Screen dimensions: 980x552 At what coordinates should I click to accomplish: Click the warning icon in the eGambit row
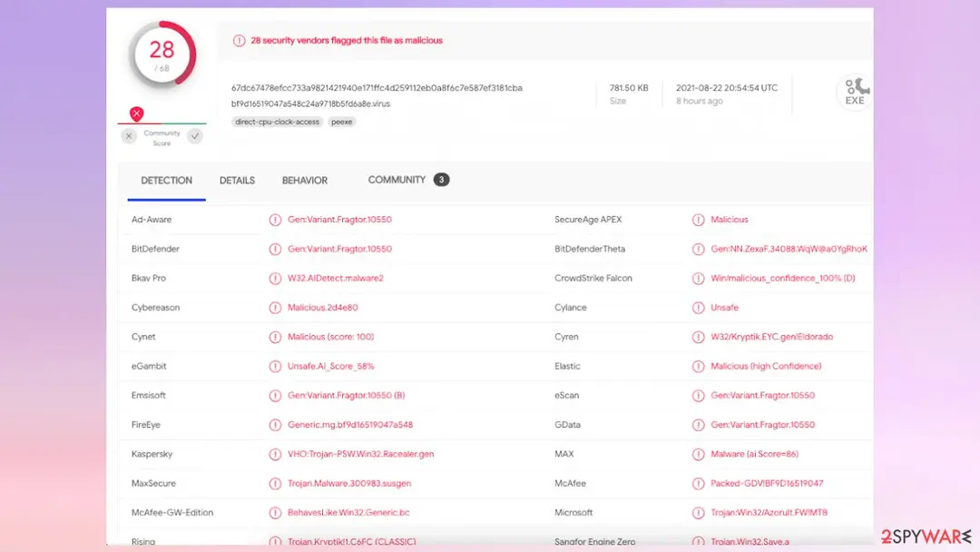275,366
